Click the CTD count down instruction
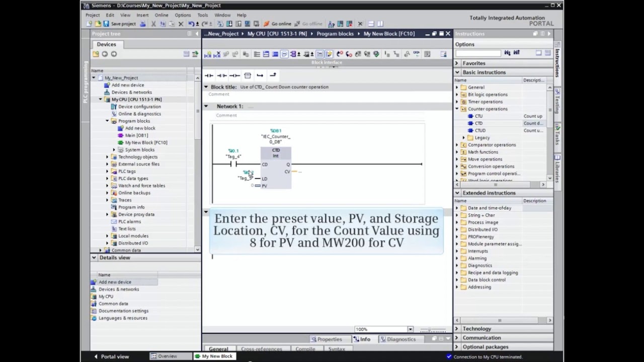 478,123
